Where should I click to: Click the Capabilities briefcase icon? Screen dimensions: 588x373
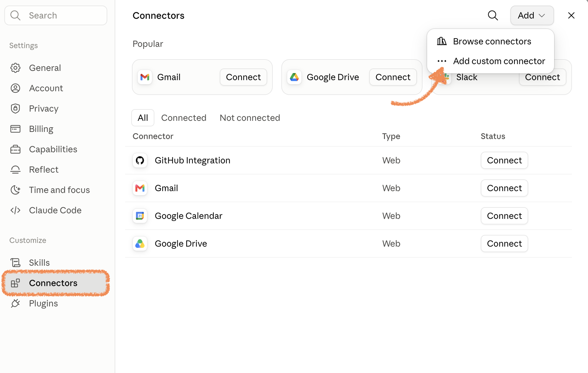click(15, 149)
